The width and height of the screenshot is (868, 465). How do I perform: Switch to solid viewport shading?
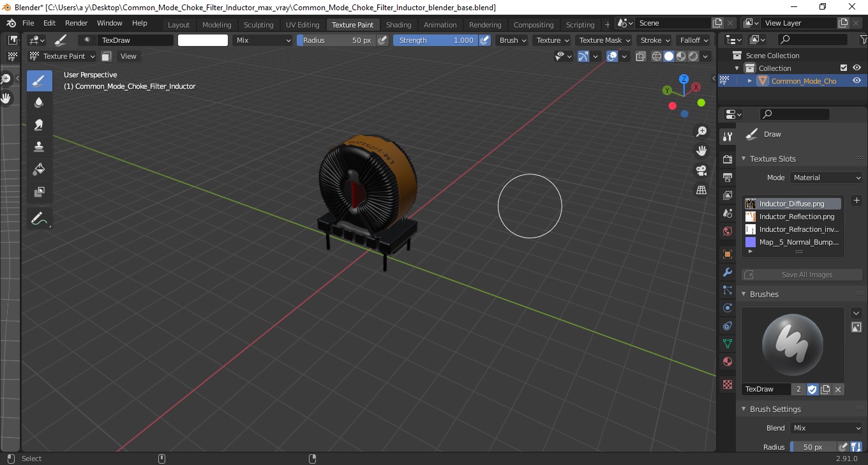669,56
